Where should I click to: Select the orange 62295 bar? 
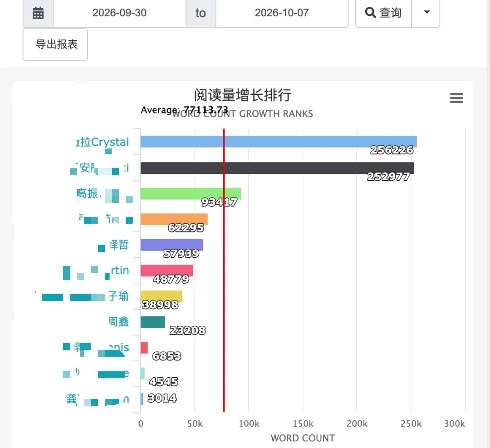[x=174, y=219]
